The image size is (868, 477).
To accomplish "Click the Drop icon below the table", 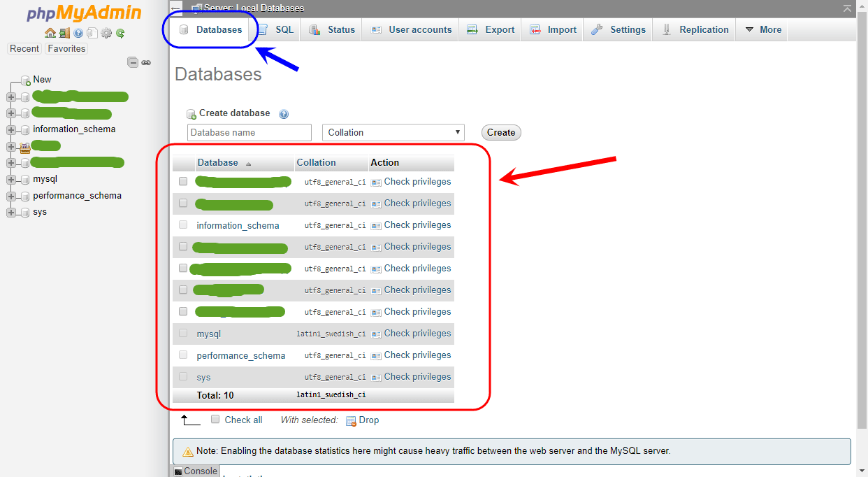I will 351,420.
